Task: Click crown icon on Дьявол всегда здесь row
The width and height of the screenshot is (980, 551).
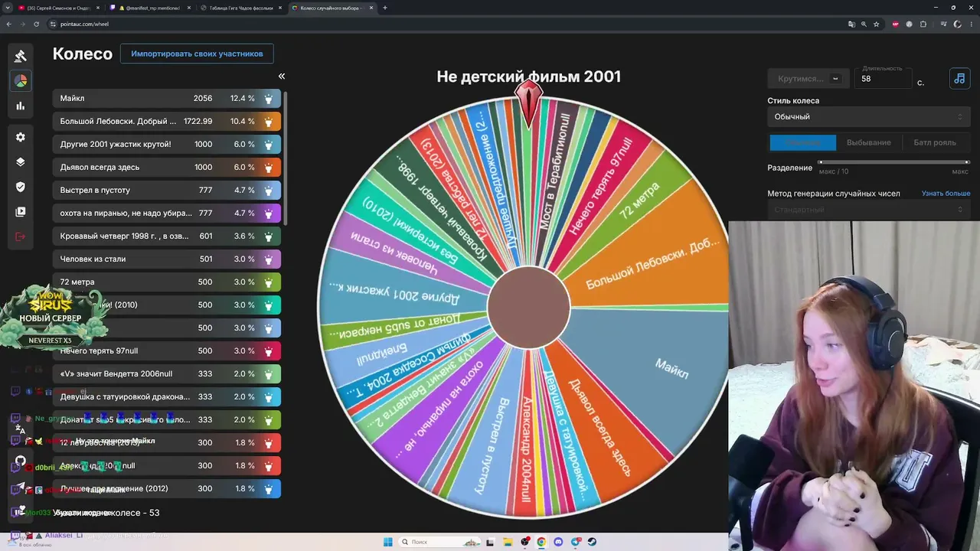Action: [x=269, y=167]
